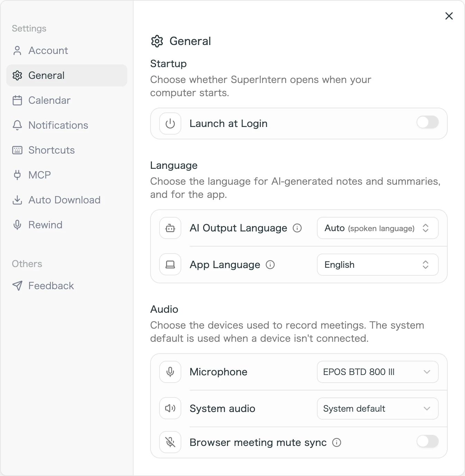
Task: Expand the Microphone device dropdown
Action: pos(378,372)
